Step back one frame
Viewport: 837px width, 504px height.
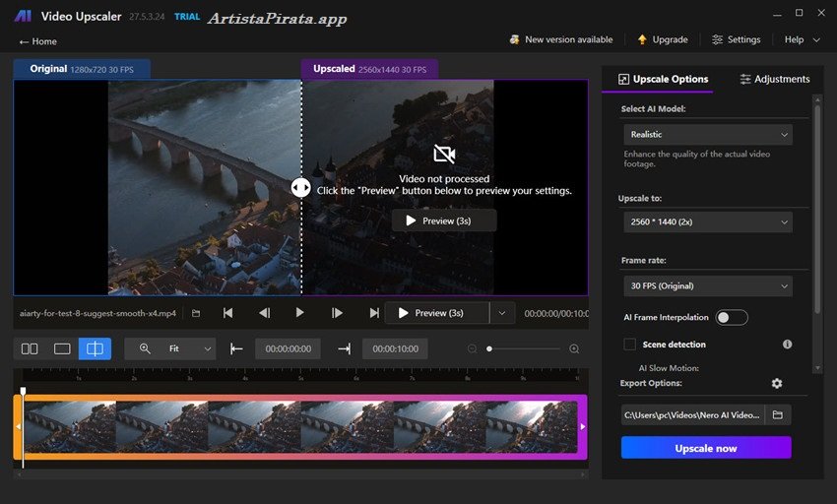264,313
